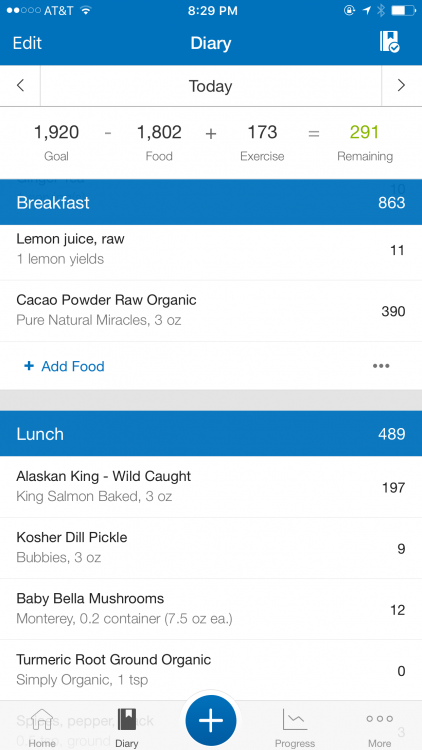
Task: Select the Lunch section header
Action: click(211, 433)
